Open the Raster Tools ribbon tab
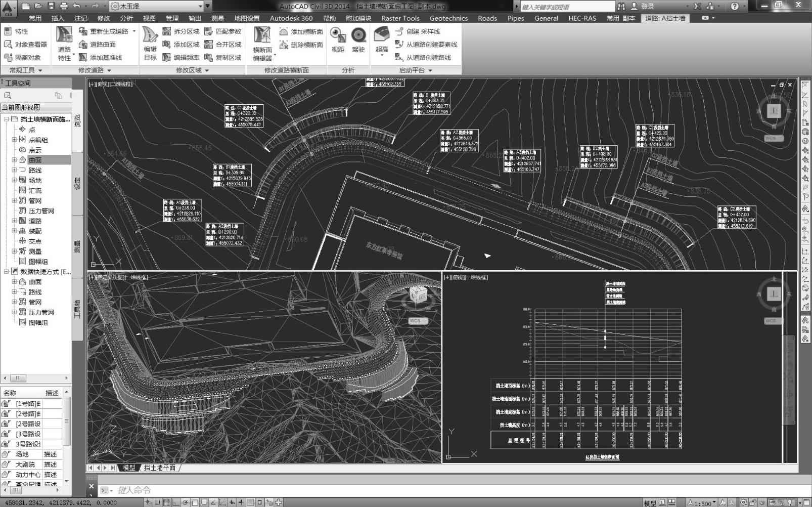The width and height of the screenshot is (812, 507). point(400,18)
